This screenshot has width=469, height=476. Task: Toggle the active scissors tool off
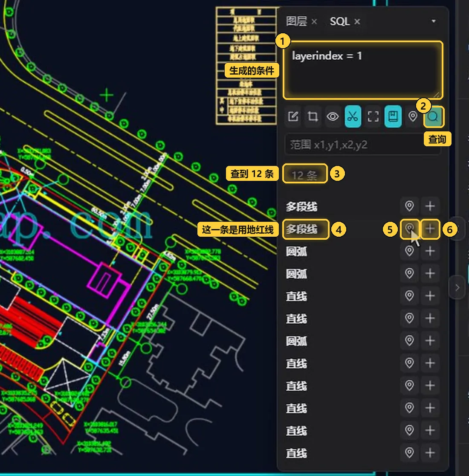(353, 116)
